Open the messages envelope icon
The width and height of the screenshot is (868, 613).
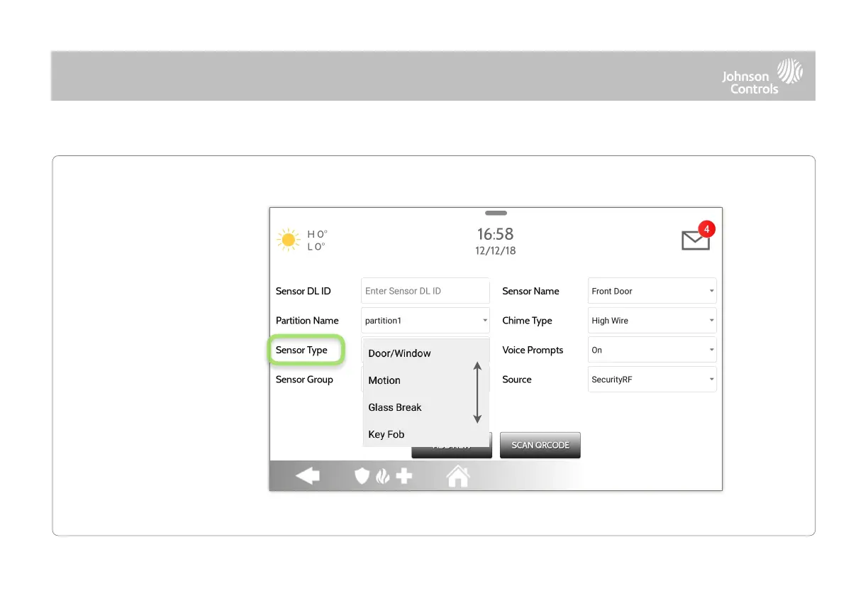pyautogui.click(x=695, y=240)
